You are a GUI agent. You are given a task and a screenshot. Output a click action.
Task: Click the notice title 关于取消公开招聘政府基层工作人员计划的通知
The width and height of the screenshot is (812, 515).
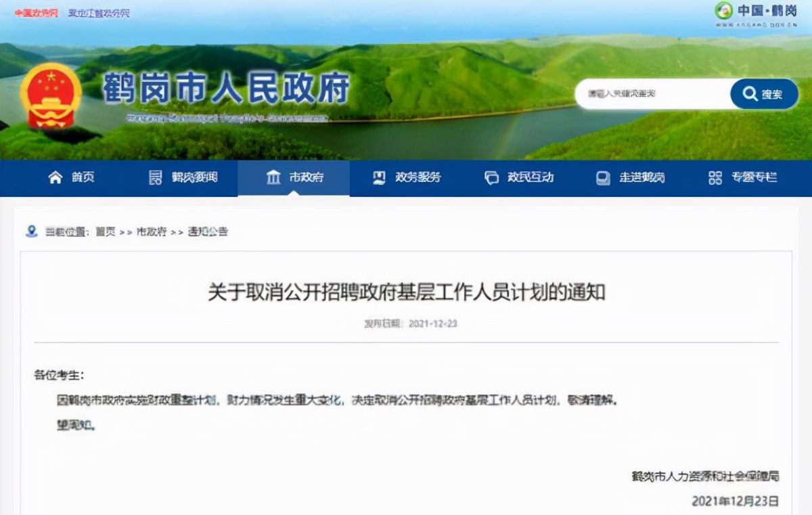point(406,292)
